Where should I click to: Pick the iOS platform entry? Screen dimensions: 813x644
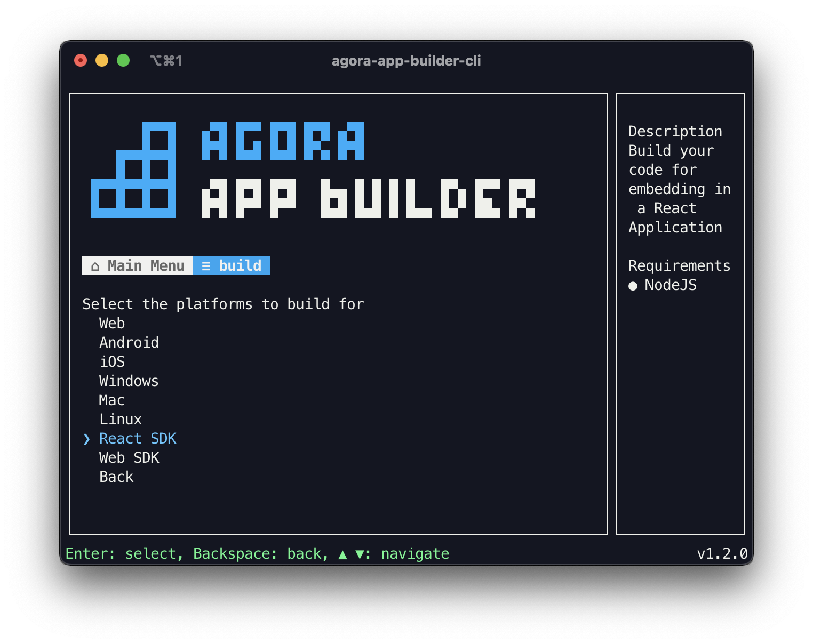coord(112,362)
